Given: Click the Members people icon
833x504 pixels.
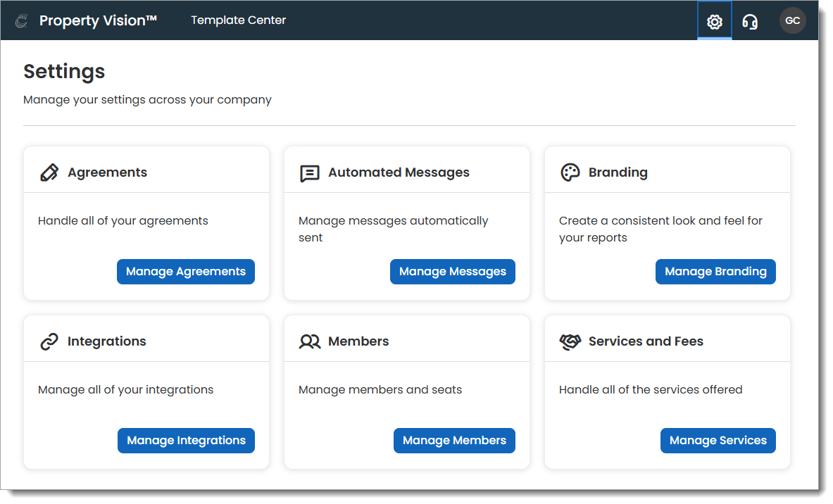Looking at the screenshot, I should [310, 342].
